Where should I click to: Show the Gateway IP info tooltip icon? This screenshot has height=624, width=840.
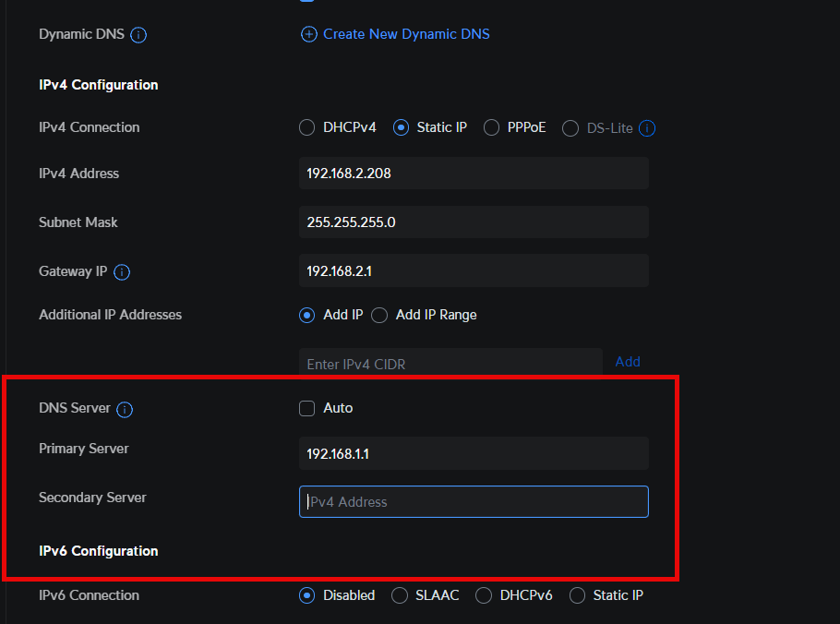click(122, 272)
